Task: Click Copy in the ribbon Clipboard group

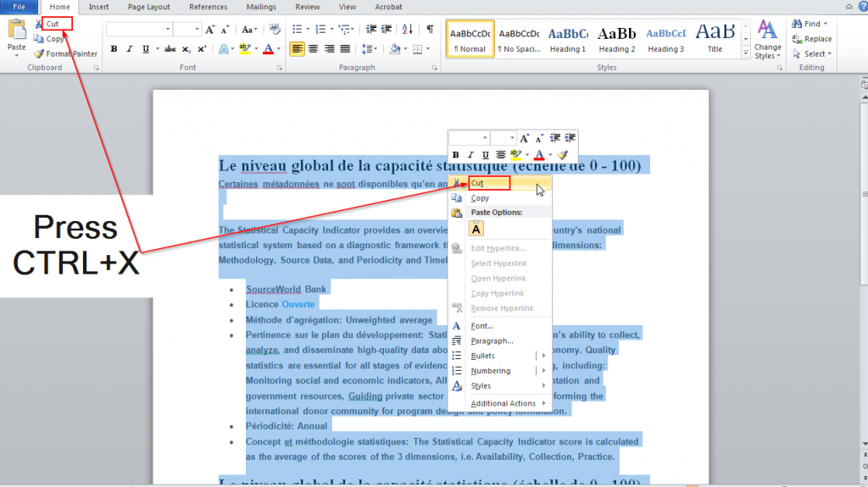Action: (x=49, y=39)
